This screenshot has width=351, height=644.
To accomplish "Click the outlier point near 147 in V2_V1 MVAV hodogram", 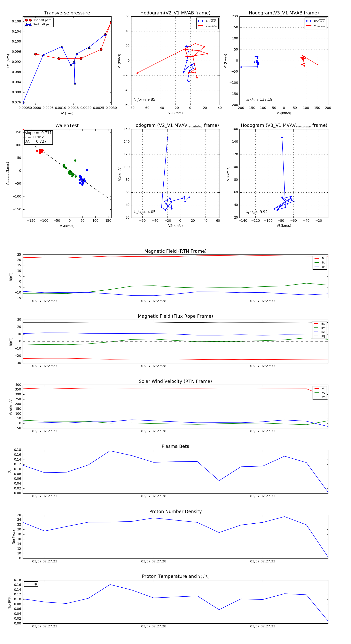I will [x=167, y=138].
